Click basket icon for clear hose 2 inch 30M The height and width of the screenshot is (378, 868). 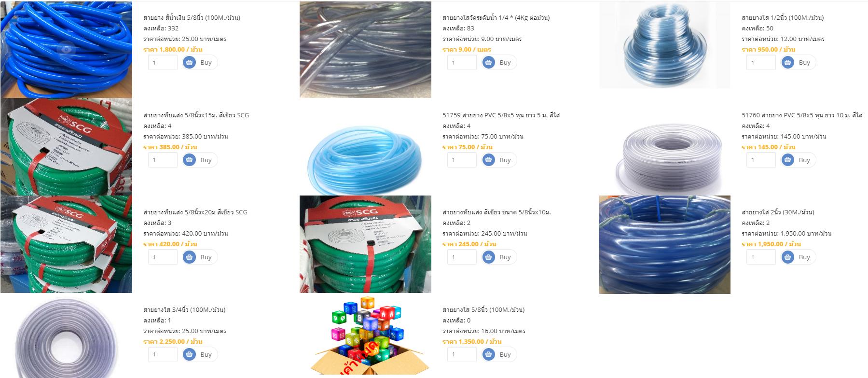tap(788, 257)
